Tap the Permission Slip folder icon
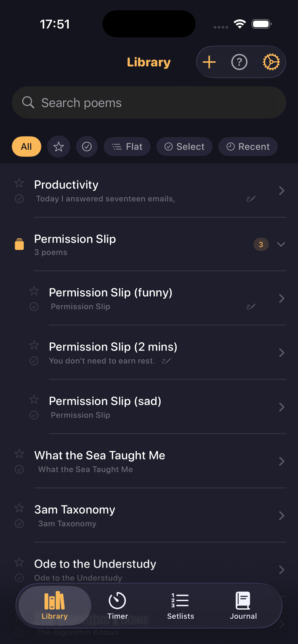 pyautogui.click(x=19, y=244)
